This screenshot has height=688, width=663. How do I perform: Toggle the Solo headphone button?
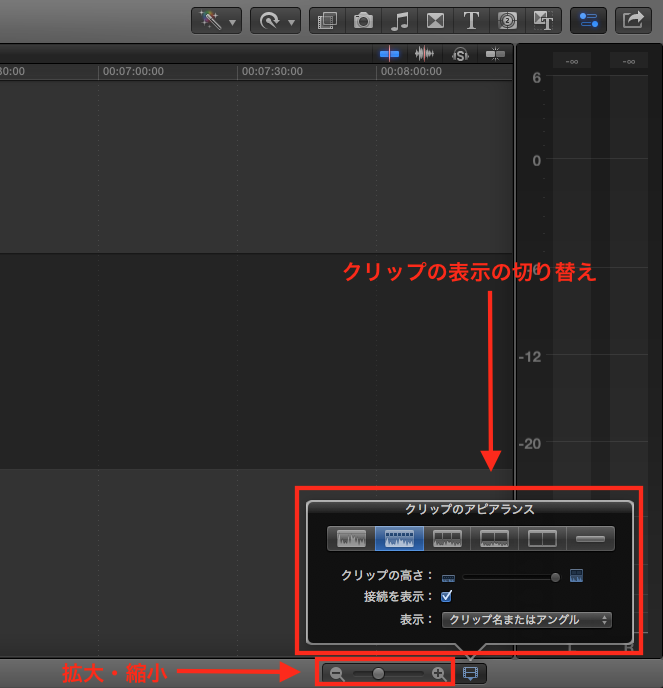tap(460, 55)
